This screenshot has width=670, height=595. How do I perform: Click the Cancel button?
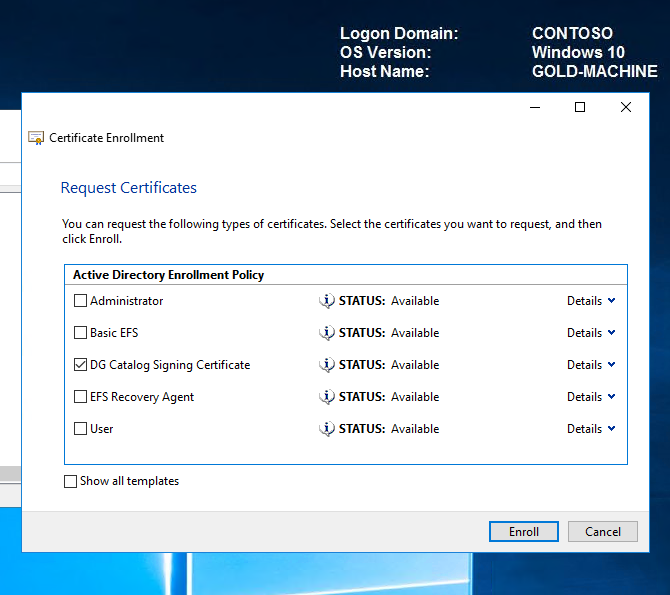[x=602, y=532]
